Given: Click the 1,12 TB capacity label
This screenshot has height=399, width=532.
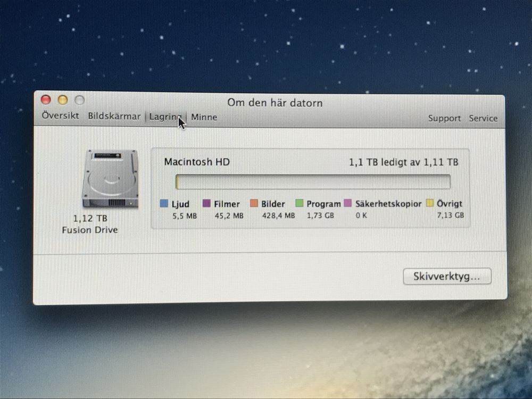Looking at the screenshot, I should click(x=90, y=218).
